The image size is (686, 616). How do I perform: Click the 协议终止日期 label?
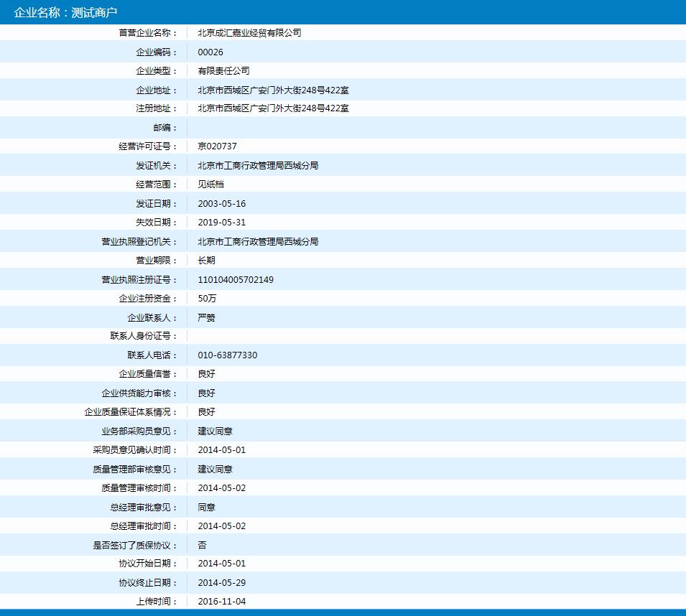[x=148, y=583]
